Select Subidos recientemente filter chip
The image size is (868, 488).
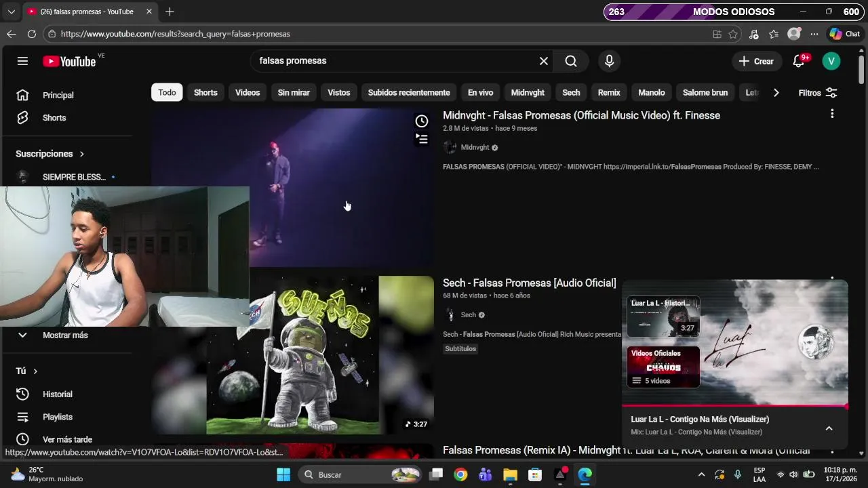coord(409,93)
